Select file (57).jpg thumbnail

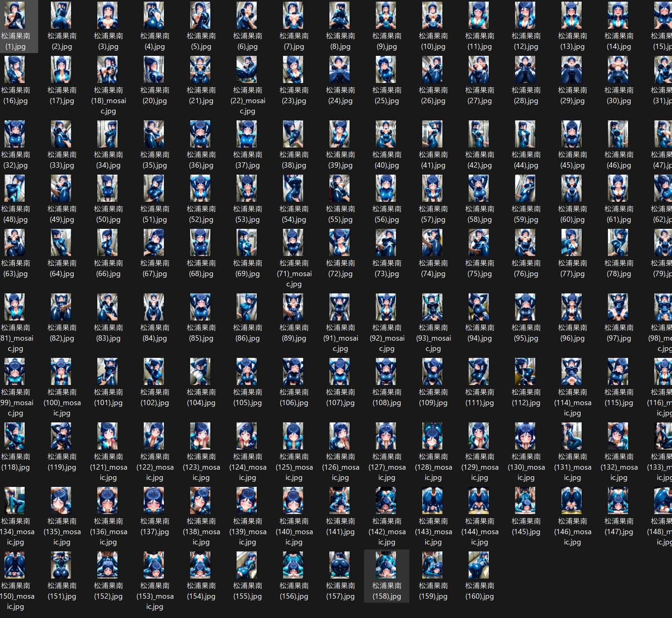[433, 188]
